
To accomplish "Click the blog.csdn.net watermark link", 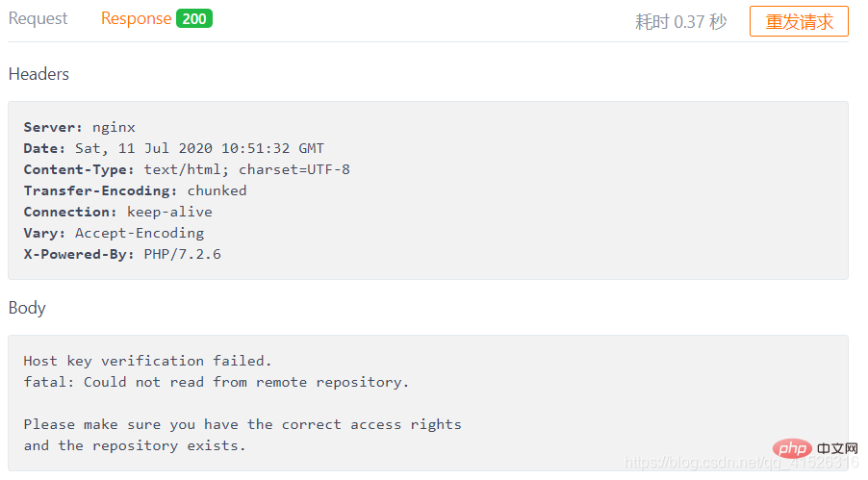I will point(742,463).
